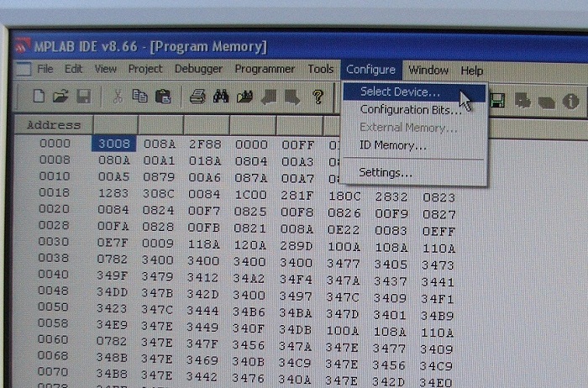Image resolution: width=588 pixels, height=388 pixels.
Task: Click the dark chip icon beside green floppy
Action: 522,102
